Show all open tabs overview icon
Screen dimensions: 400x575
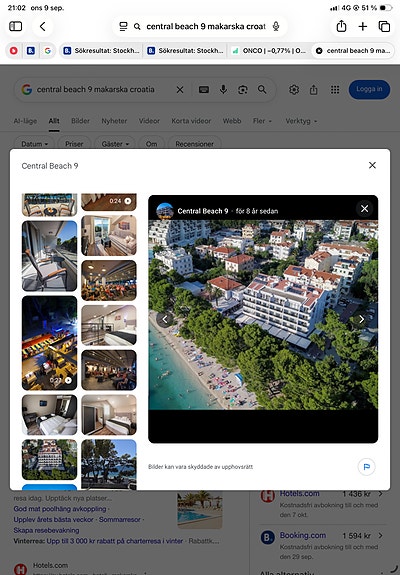click(384, 26)
